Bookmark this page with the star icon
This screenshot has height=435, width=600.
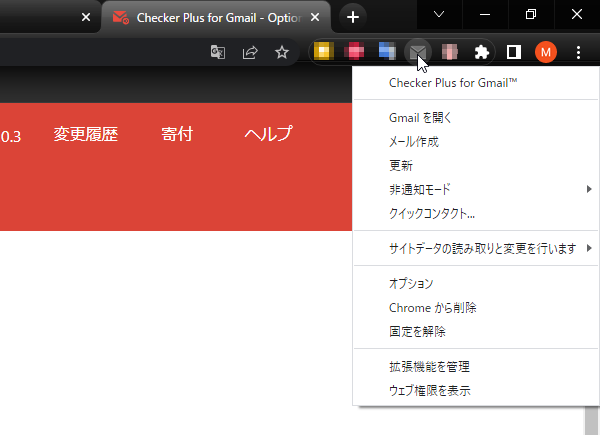282,52
